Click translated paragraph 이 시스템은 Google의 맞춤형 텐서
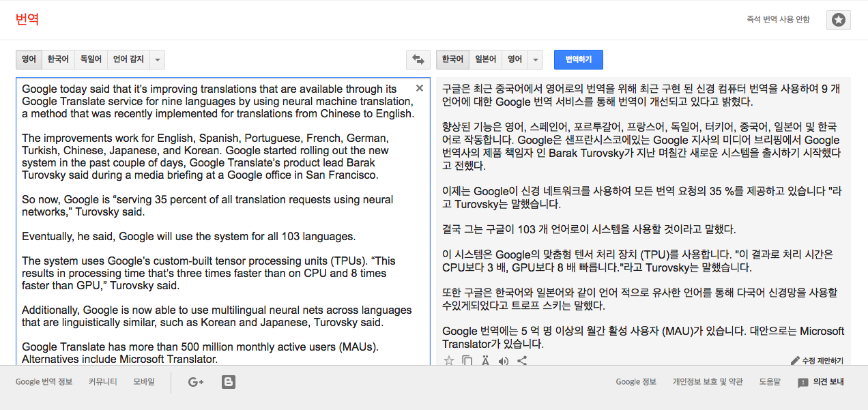This screenshot has height=410, width=868. (638, 261)
